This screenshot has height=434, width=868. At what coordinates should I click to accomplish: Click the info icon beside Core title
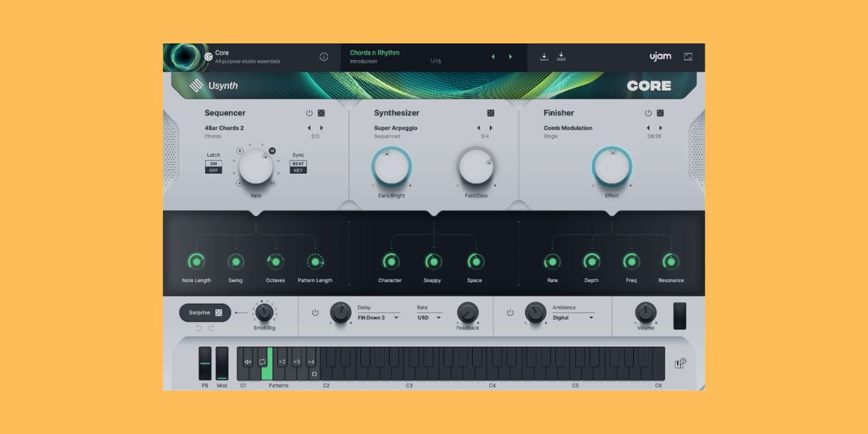coord(324,56)
